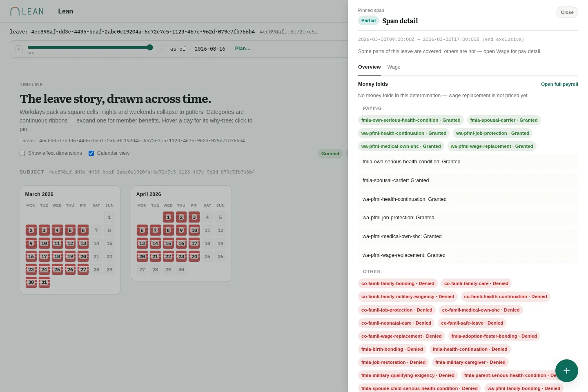Click the shortened leave ID 4ec898af…:6e72e7c5…
Viewport: 588px width, 392px height.
click(289, 31)
